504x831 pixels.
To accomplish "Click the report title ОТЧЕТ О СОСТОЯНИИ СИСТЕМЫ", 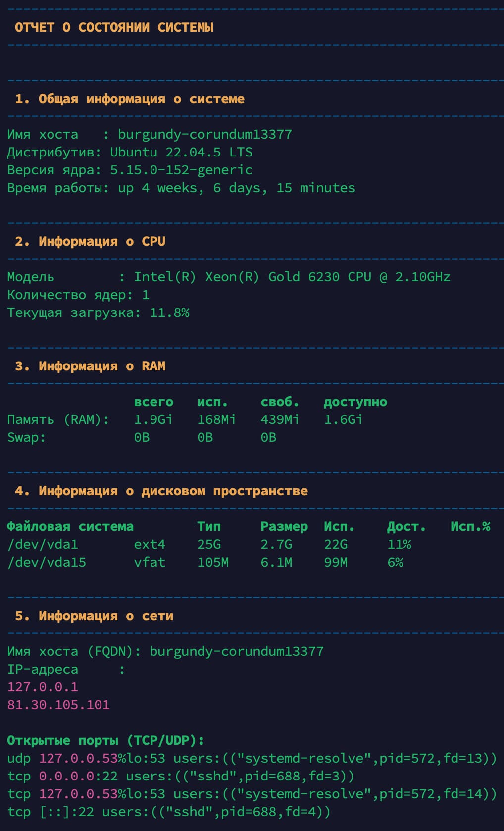I will coord(114,27).
